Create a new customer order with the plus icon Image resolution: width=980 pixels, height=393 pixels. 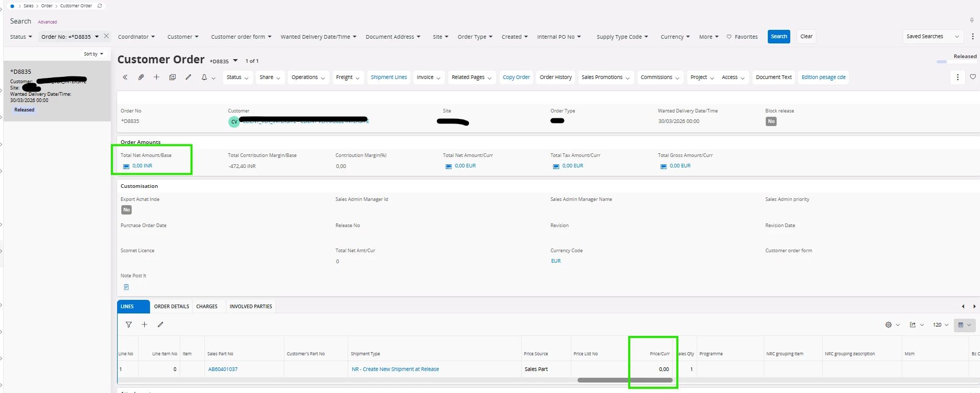pyautogui.click(x=156, y=77)
